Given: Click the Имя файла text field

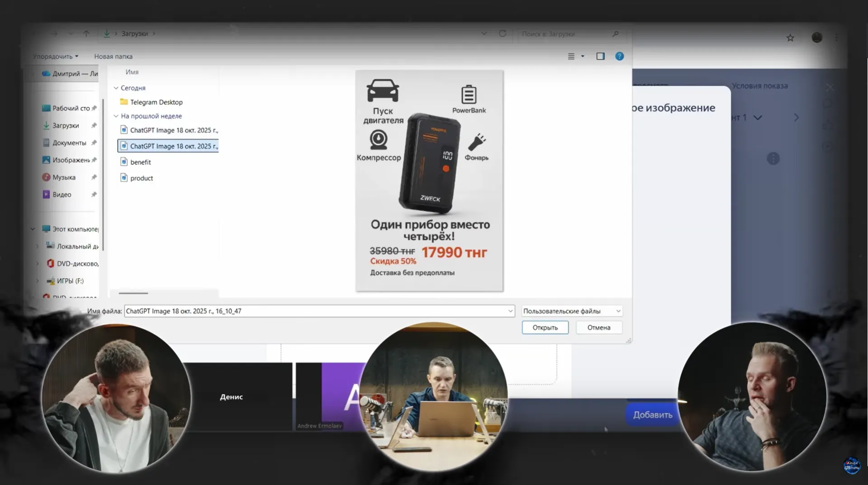Looking at the screenshot, I should tap(319, 311).
